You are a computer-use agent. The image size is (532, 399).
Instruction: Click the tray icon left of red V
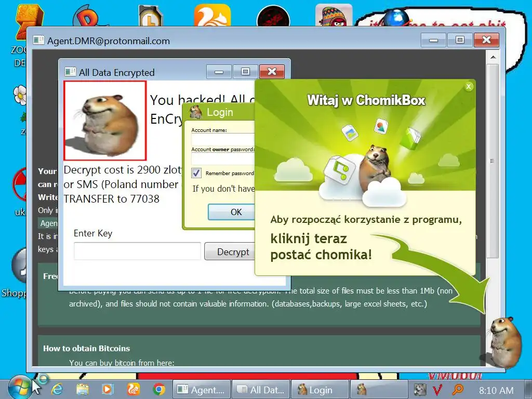coord(420,390)
